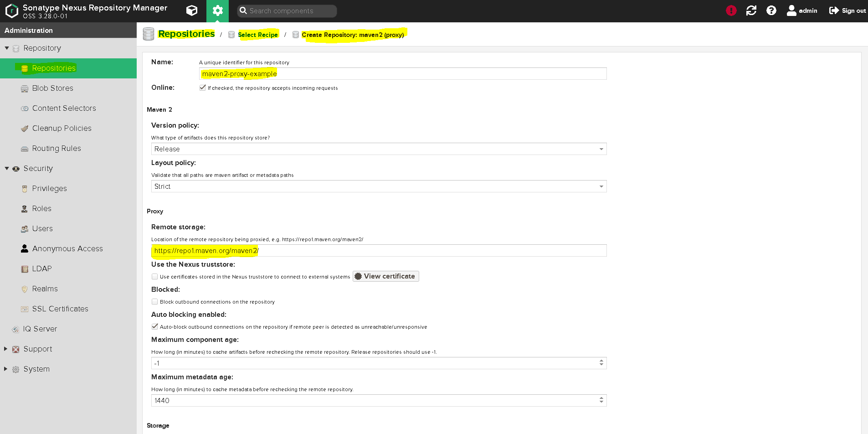Select the Blob Stores sidebar item
This screenshot has width=868, height=434.
(52, 88)
